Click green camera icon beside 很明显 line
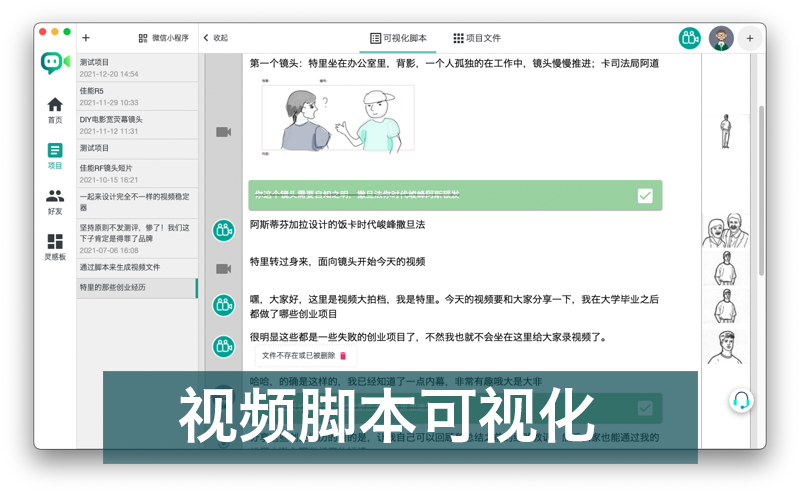Viewport: 800px width, 494px height. (223, 347)
